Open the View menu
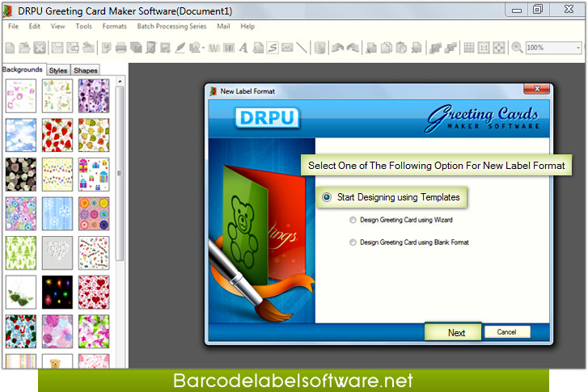 [x=57, y=26]
